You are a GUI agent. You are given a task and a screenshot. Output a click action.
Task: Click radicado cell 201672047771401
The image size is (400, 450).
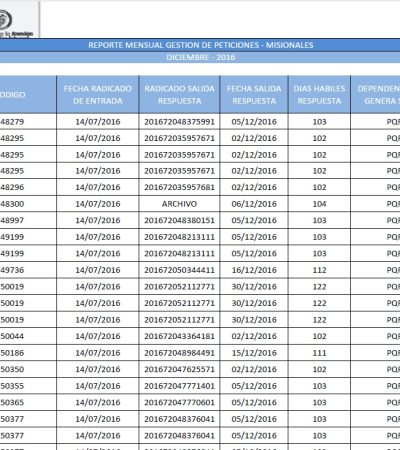click(x=179, y=386)
